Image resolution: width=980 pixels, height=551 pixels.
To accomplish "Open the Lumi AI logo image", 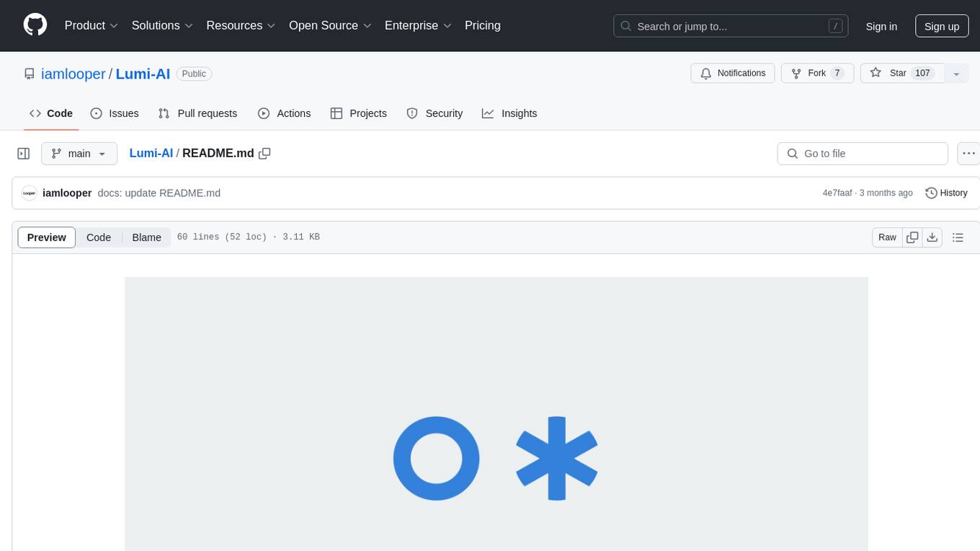I will pos(496,414).
